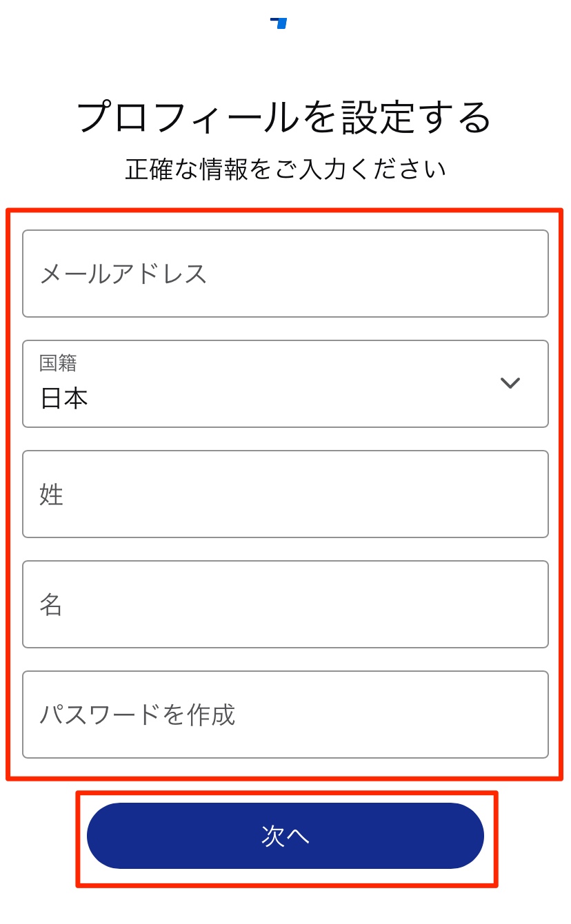The width and height of the screenshot is (571, 924).
Task: Focus the メールアドレス input field
Action: [x=285, y=274]
